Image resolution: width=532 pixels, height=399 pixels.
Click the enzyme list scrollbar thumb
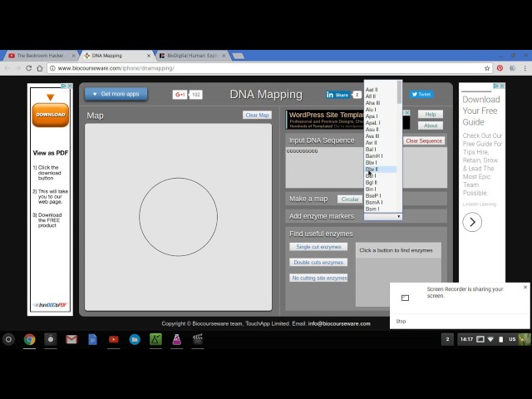click(399, 92)
